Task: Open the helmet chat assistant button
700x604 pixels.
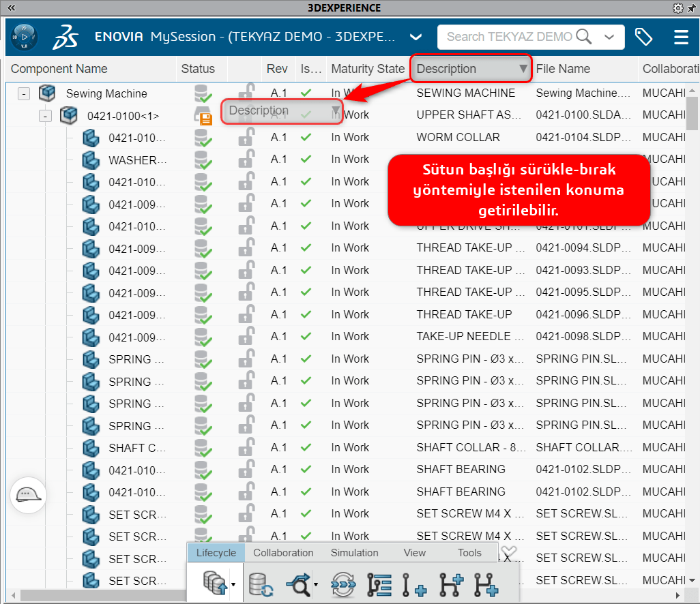Action: point(28,495)
